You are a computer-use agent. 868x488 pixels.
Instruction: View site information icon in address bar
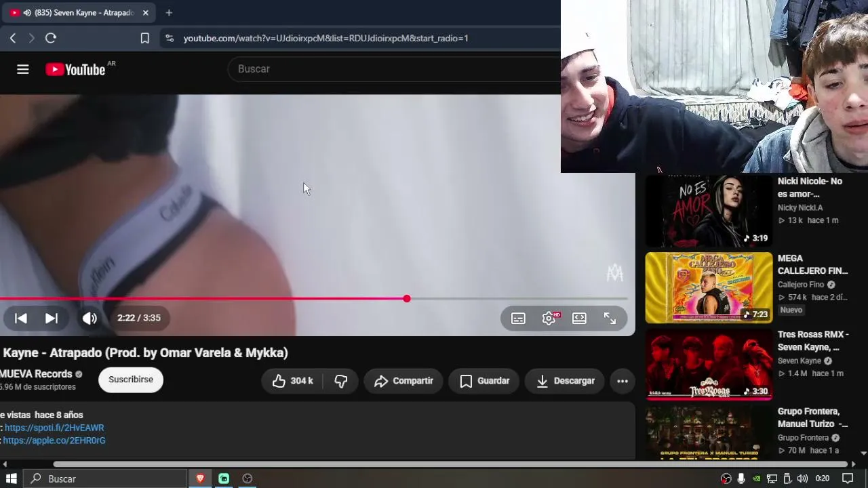coord(169,39)
